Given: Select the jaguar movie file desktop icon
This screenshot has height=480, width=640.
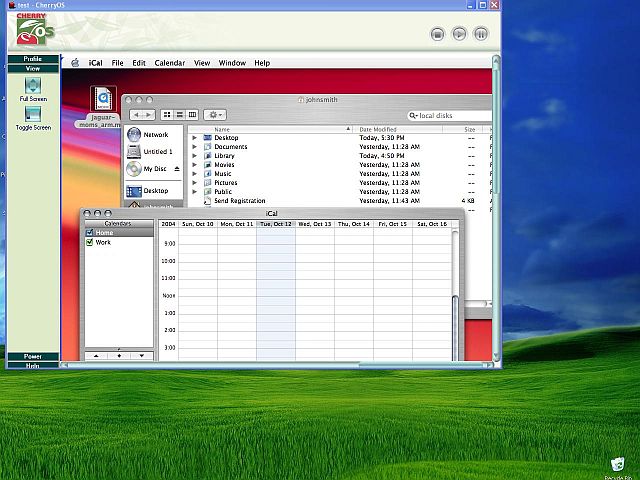Looking at the screenshot, I should 103,98.
